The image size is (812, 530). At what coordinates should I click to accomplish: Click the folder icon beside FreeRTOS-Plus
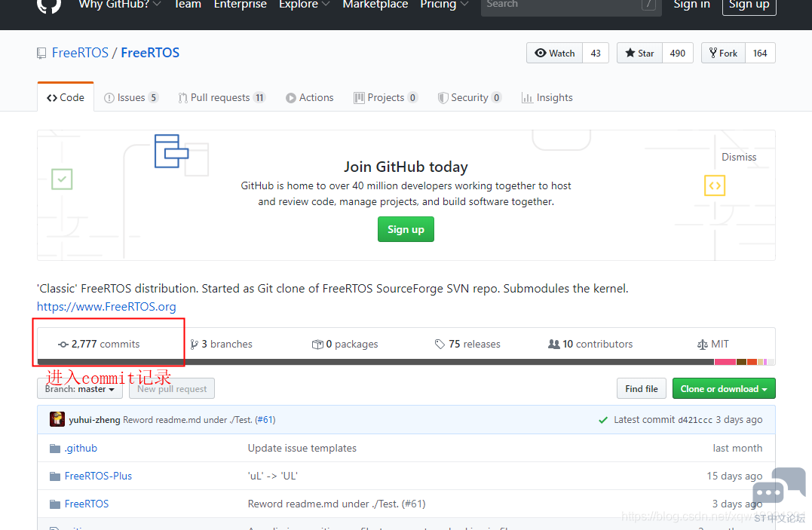[54, 476]
